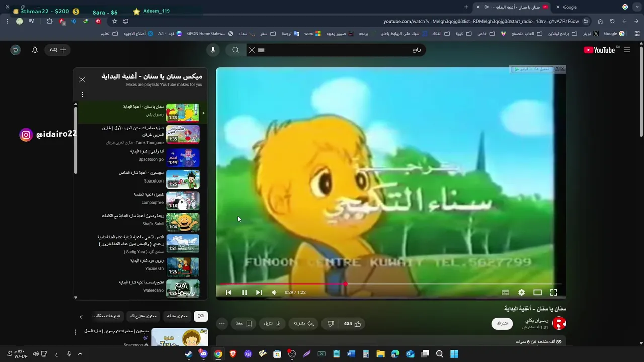The width and height of the screenshot is (644, 362).
Task: Open word bookmark in bookmarks bar
Action: point(312,34)
